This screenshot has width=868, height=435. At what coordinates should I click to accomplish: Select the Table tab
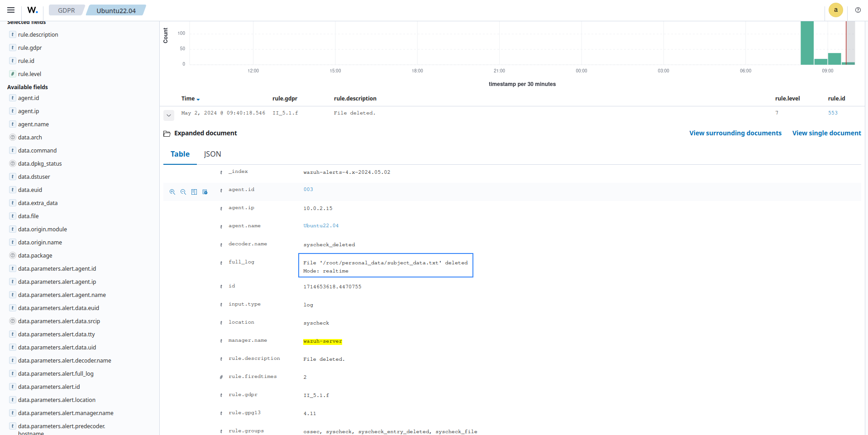tap(180, 154)
